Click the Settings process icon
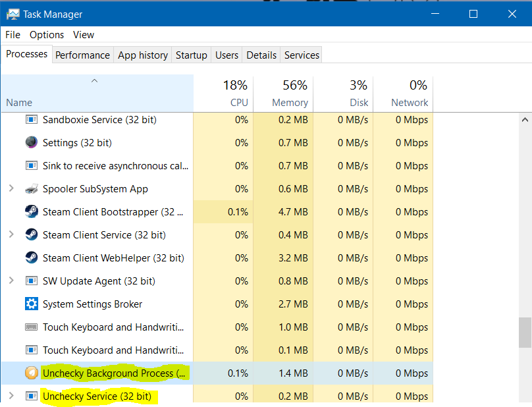Viewport: 532px width, 407px height. [x=32, y=142]
